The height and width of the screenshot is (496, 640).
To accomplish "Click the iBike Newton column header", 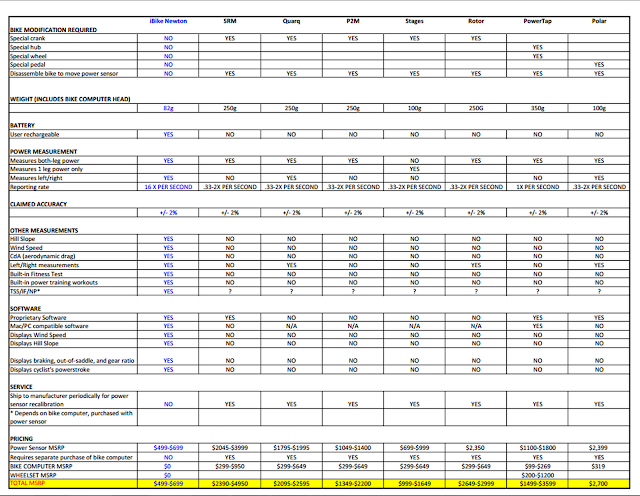I will coord(168,20).
